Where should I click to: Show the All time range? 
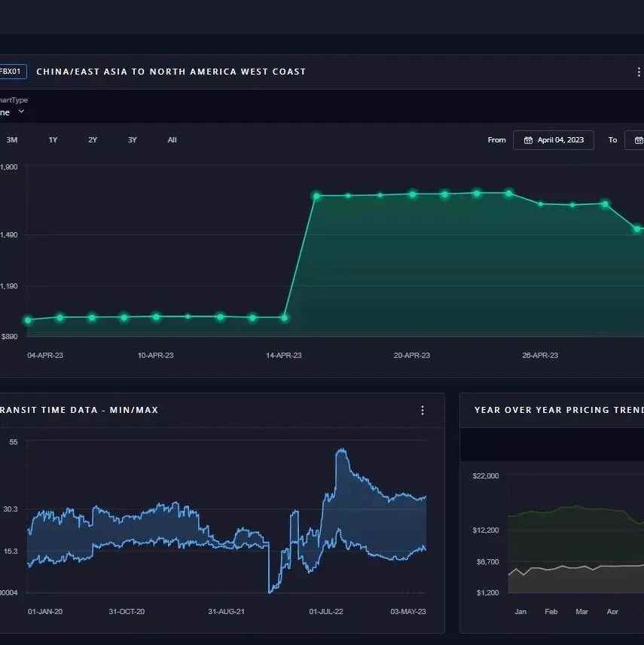coord(172,140)
